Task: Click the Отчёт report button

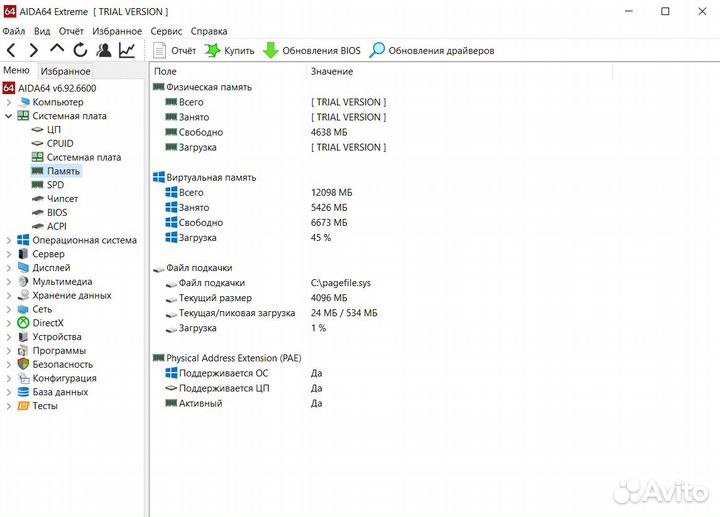Action: [x=174, y=51]
